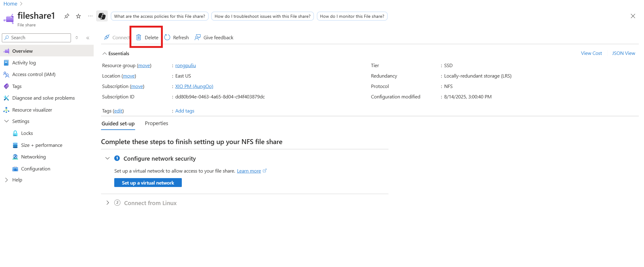
Task: Open the JSON View link
Action: coord(623,53)
